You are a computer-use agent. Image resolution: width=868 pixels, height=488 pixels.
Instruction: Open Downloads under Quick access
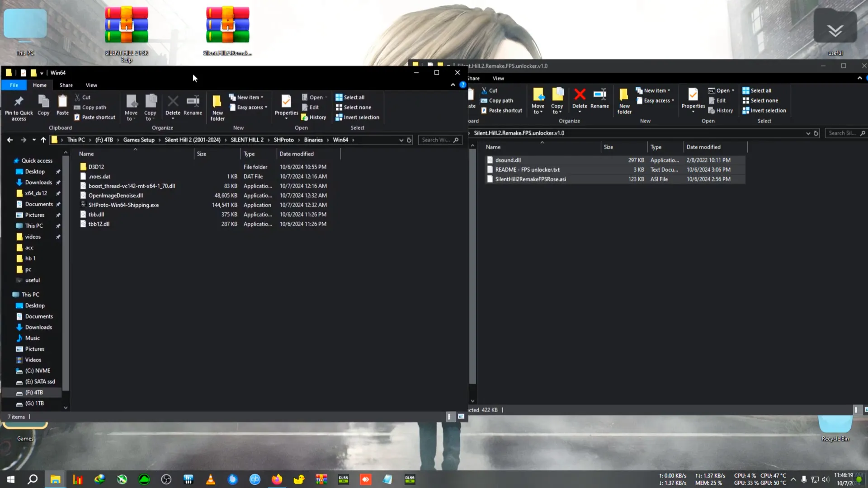point(38,183)
